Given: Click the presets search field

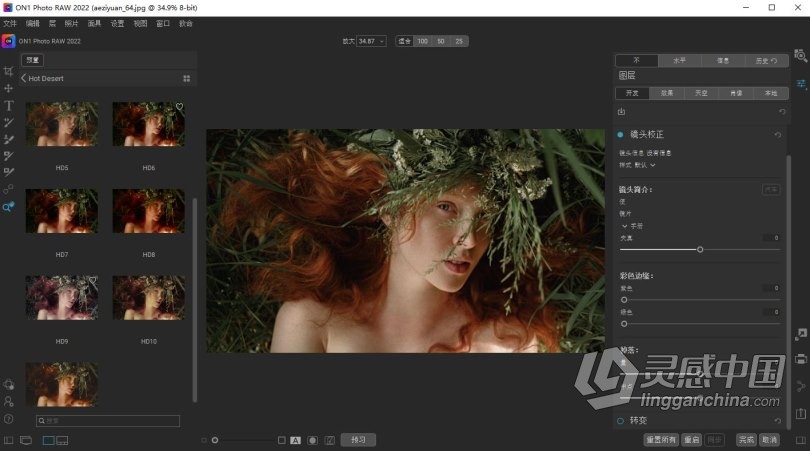Looking at the screenshot, I should pyautogui.click(x=108, y=421).
